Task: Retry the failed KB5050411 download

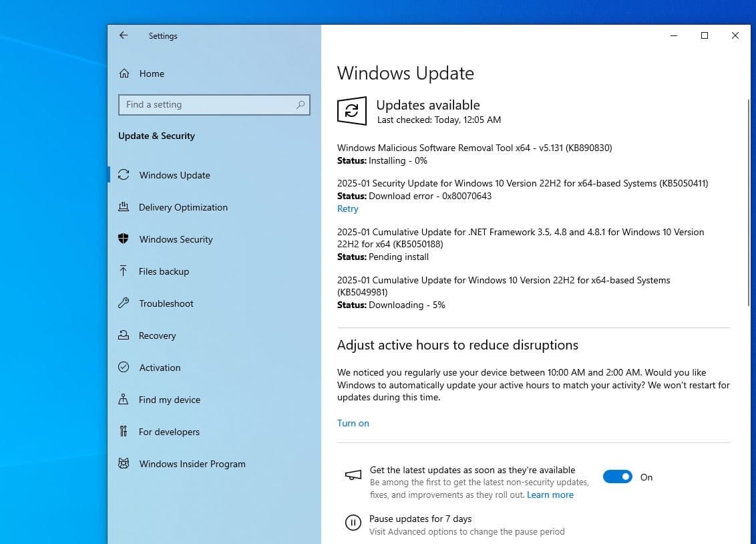Action: 347,209
